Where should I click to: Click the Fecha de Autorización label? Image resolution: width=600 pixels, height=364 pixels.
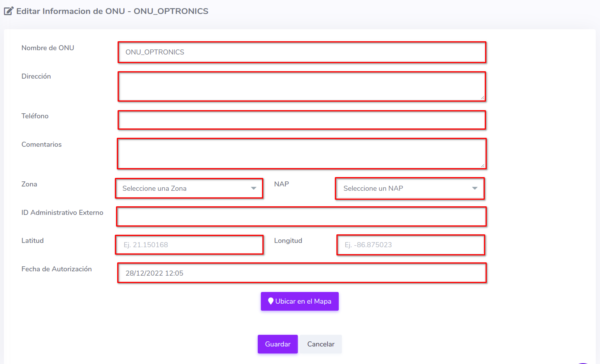point(56,269)
